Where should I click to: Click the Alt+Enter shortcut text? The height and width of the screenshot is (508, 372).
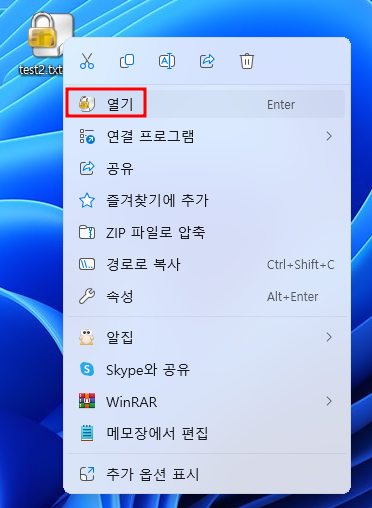(293, 296)
